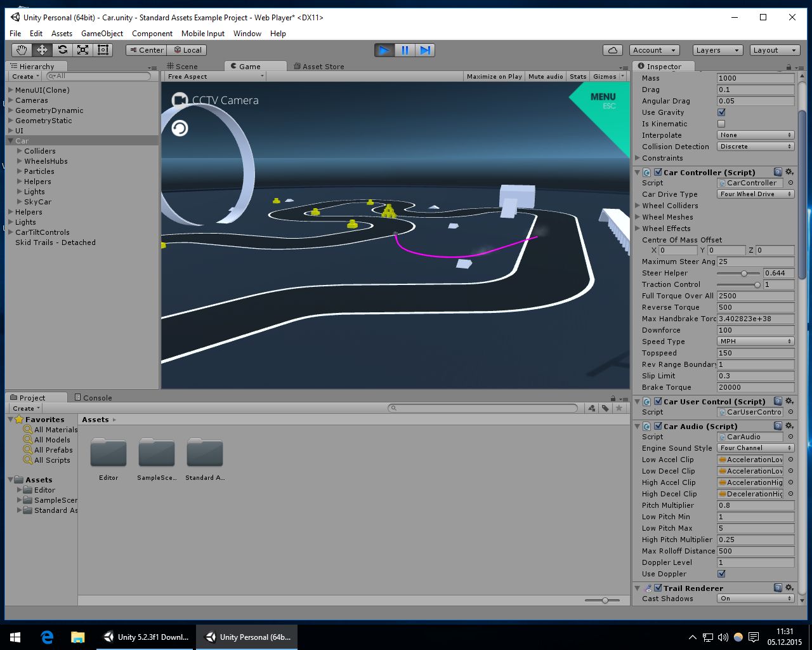Click the Account button
Image resolution: width=812 pixels, height=650 pixels.
pyautogui.click(x=654, y=50)
